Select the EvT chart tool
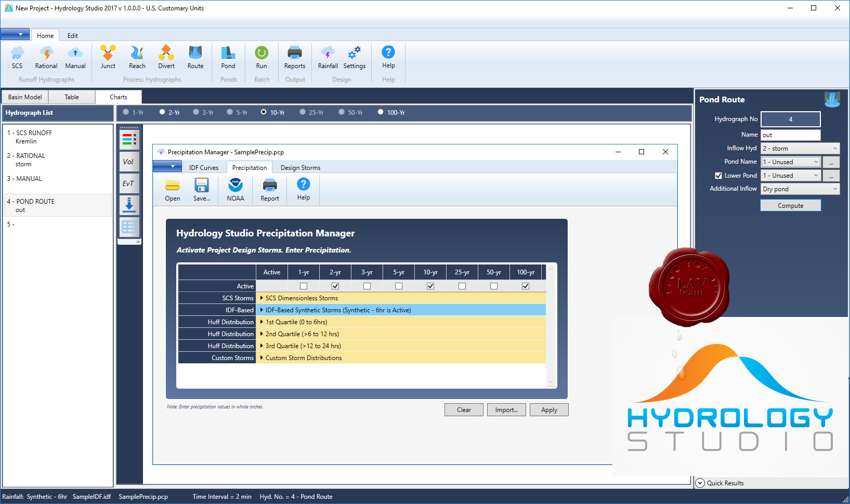The width and height of the screenshot is (850, 504). tap(129, 183)
